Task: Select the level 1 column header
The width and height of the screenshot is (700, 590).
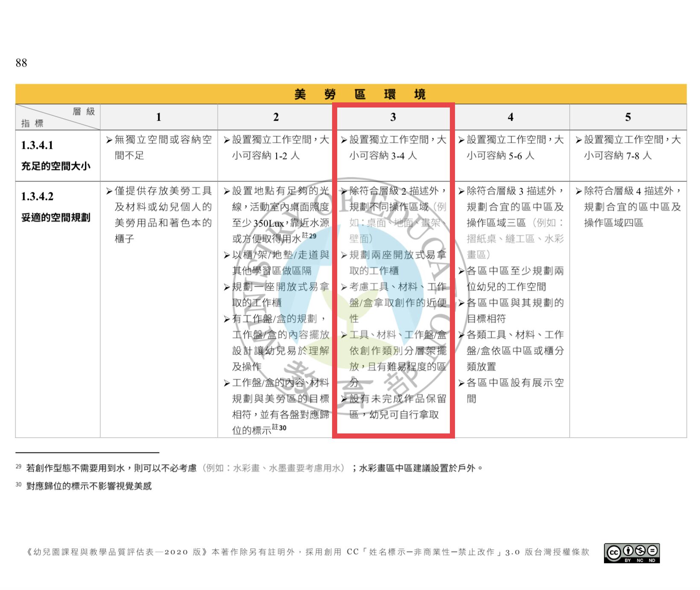Action: pos(159,117)
